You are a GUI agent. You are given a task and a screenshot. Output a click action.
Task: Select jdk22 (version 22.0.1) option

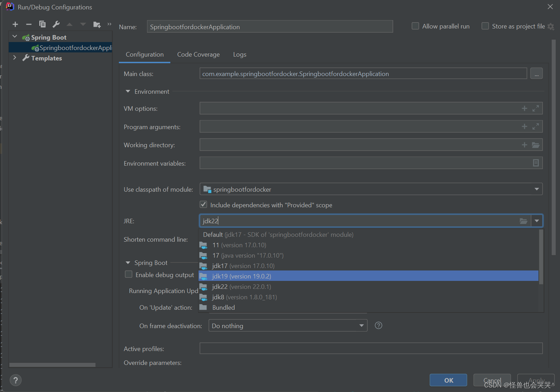(368, 287)
